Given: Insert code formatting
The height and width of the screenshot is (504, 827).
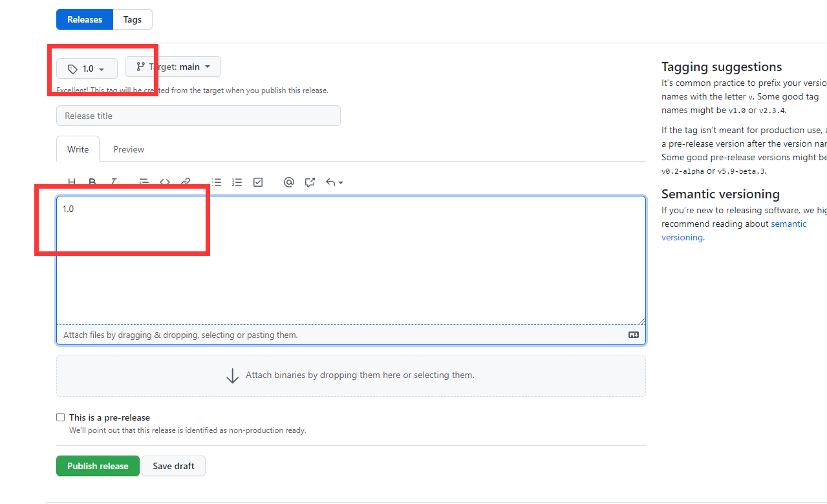Looking at the screenshot, I should click(x=165, y=182).
